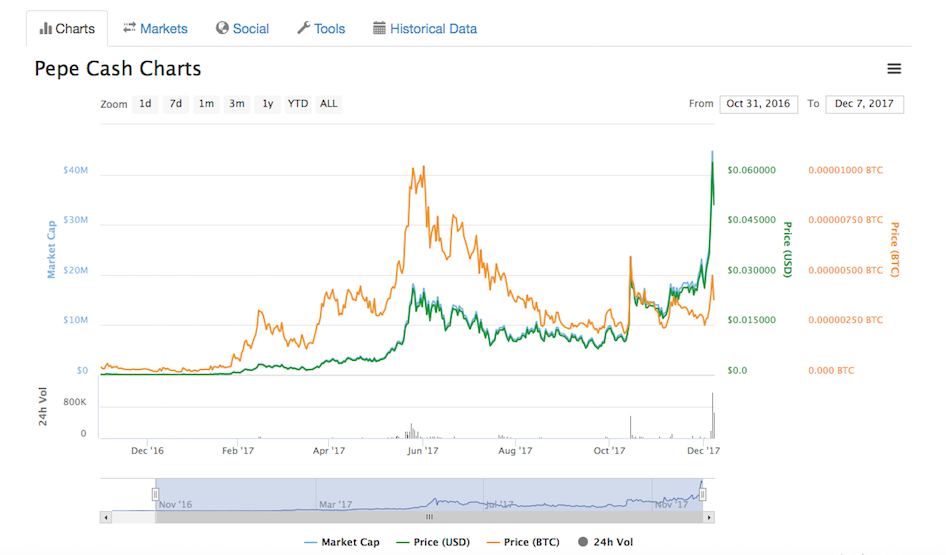946x555 pixels.
Task: Click the Dec '16 date axis label
Action: click(x=147, y=451)
